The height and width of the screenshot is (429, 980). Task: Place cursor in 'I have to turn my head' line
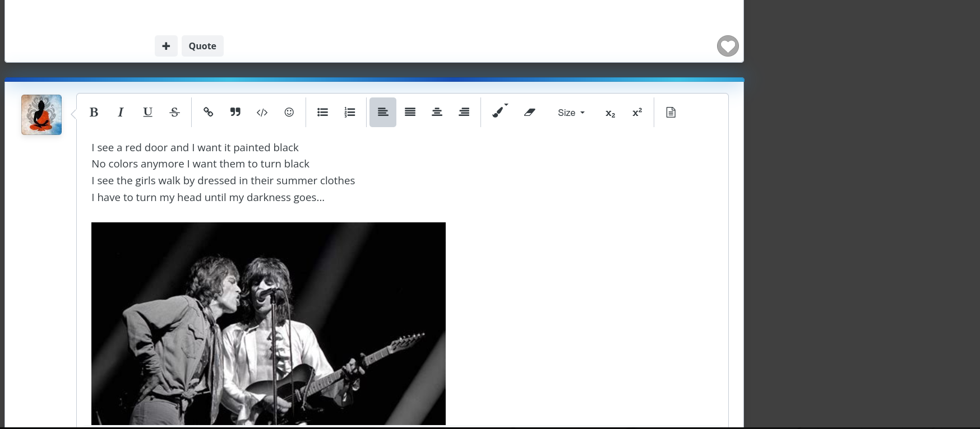click(x=208, y=197)
